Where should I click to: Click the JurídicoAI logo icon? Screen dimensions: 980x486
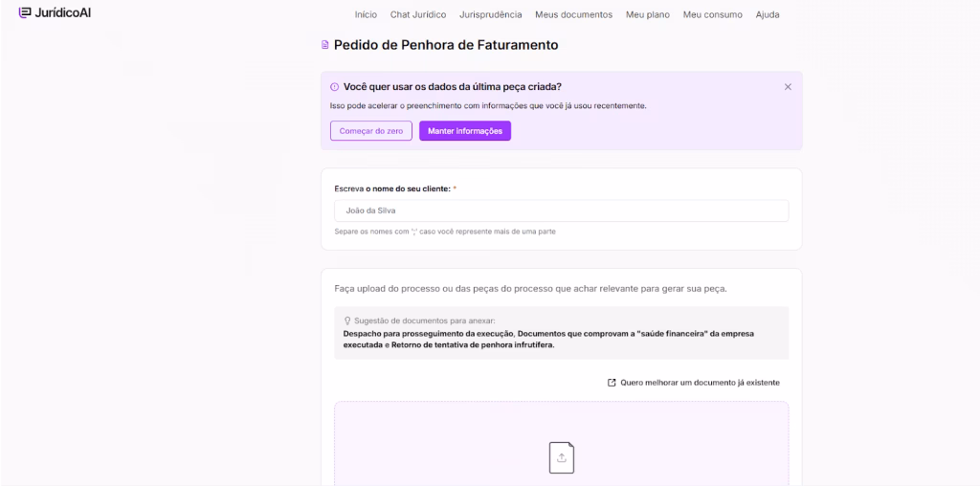point(24,12)
